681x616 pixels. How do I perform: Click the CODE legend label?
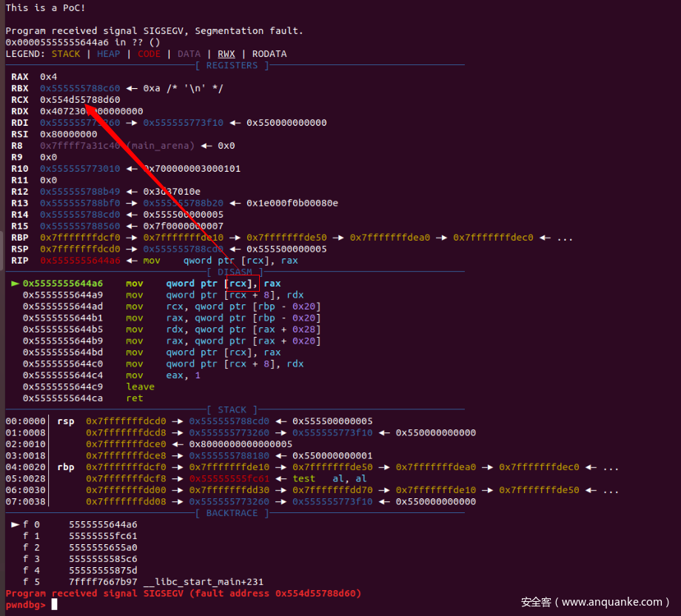149,54
